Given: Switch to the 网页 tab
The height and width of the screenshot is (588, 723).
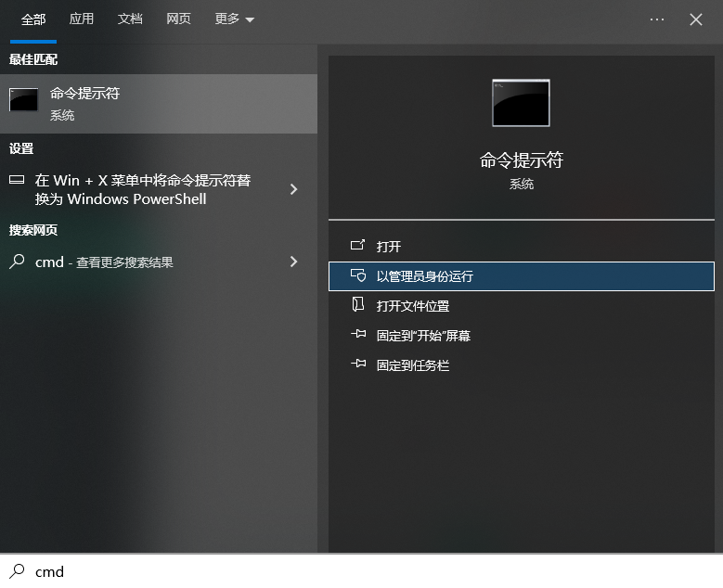Looking at the screenshot, I should click(x=179, y=19).
